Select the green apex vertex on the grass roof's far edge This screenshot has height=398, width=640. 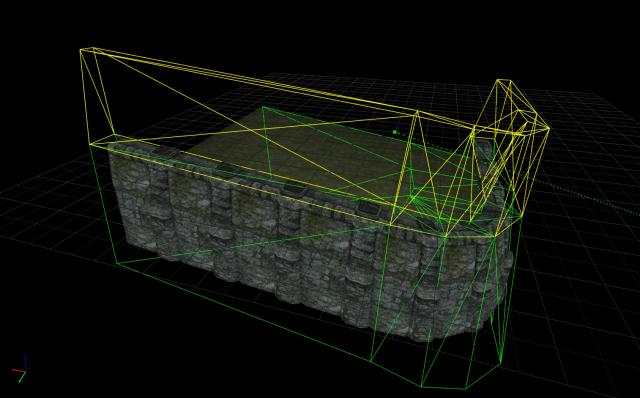point(262,107)
